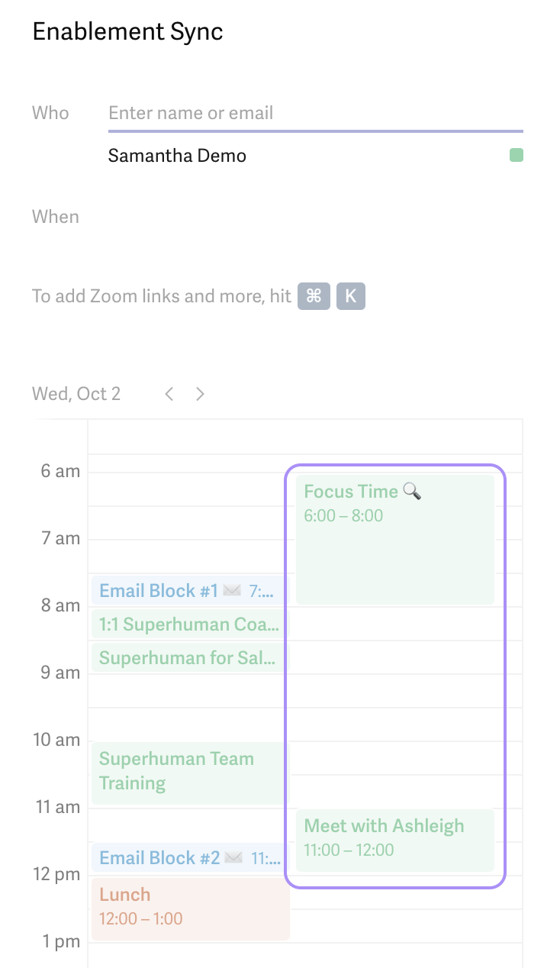Click the envelope icon on Email Block #1
The image size is (560, 968).
coord(232,591)
